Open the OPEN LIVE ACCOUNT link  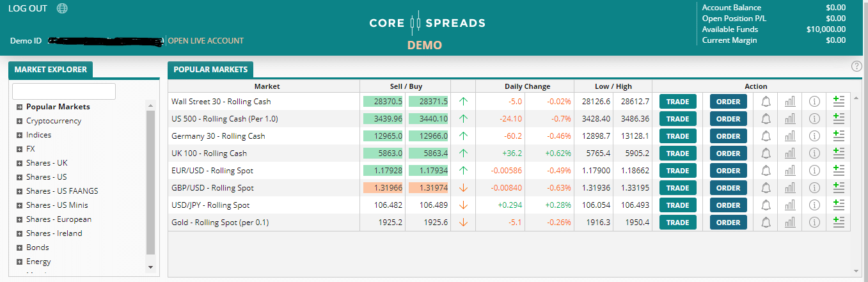[206, 40]
